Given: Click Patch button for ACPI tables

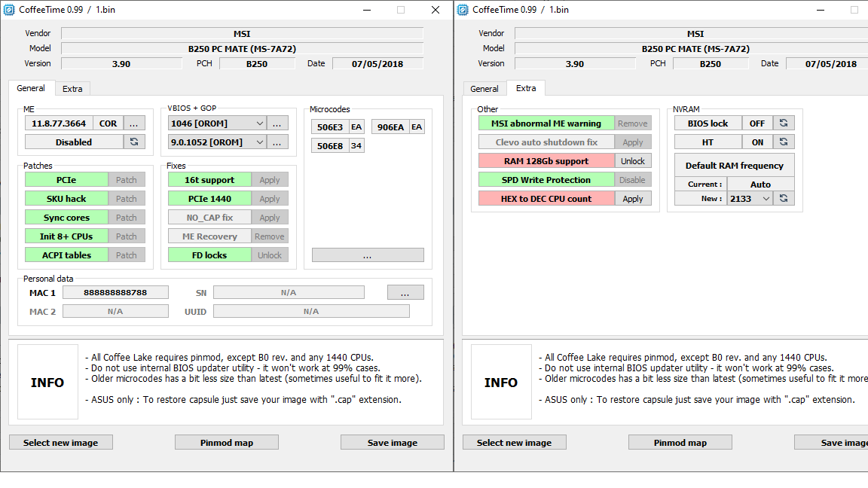Looking at the screenshot, I should coord(127,255).
